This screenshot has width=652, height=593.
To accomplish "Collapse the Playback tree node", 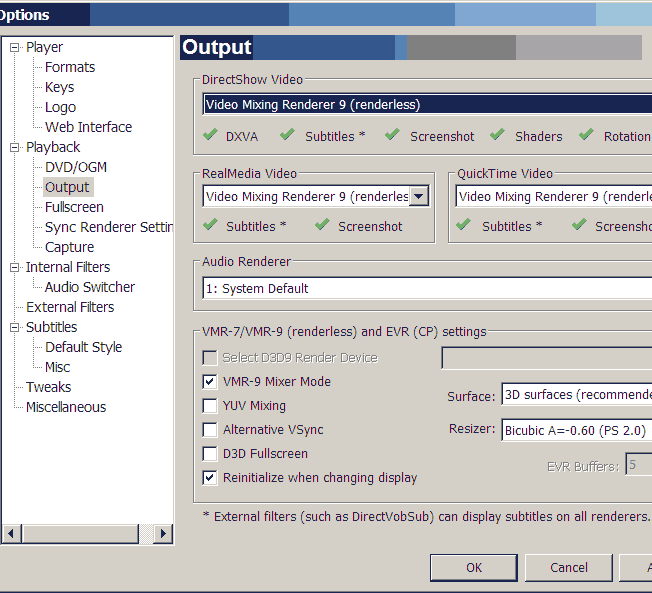I will pyautogui.click(x=15, y=147).
